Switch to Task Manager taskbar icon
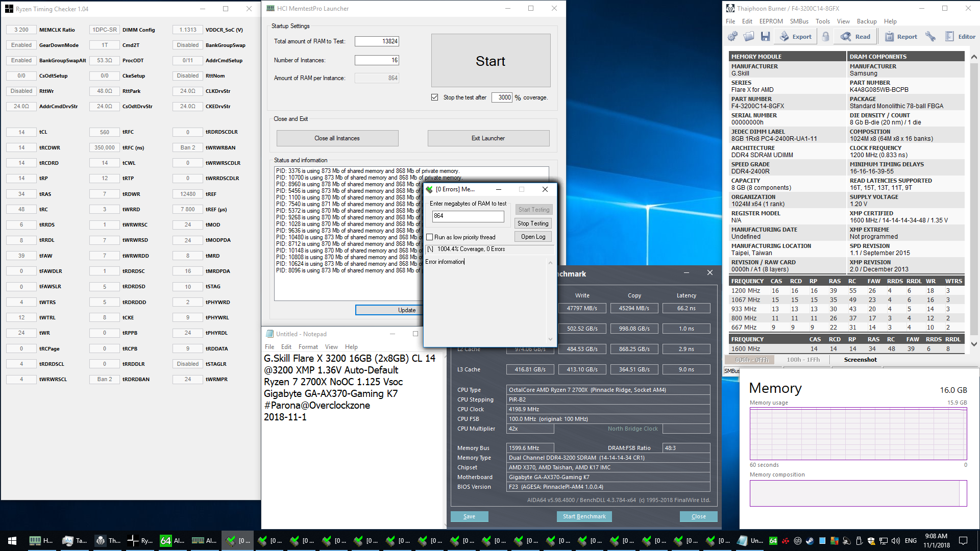Screen dimensions: 980x551 pos(75,541)
